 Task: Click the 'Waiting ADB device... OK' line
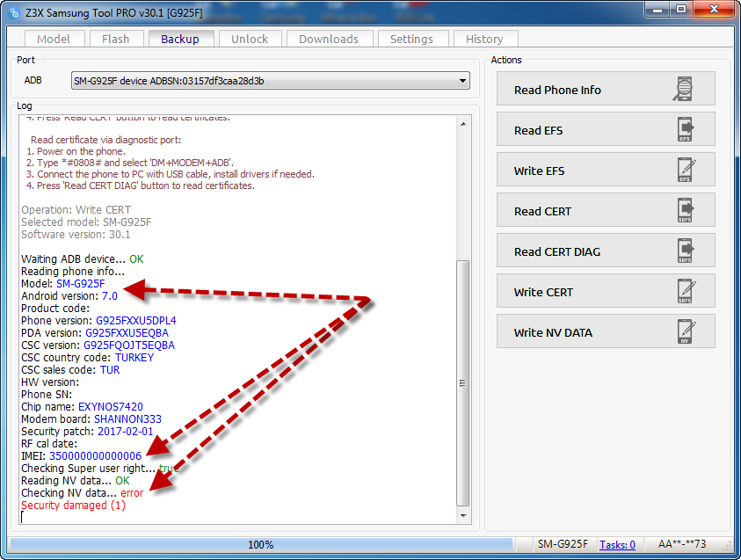[83, 259]
